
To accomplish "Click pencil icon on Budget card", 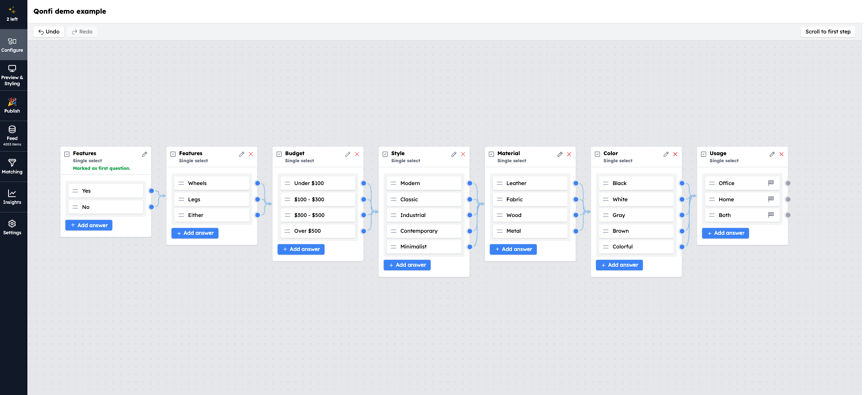I will coord(347,154).
